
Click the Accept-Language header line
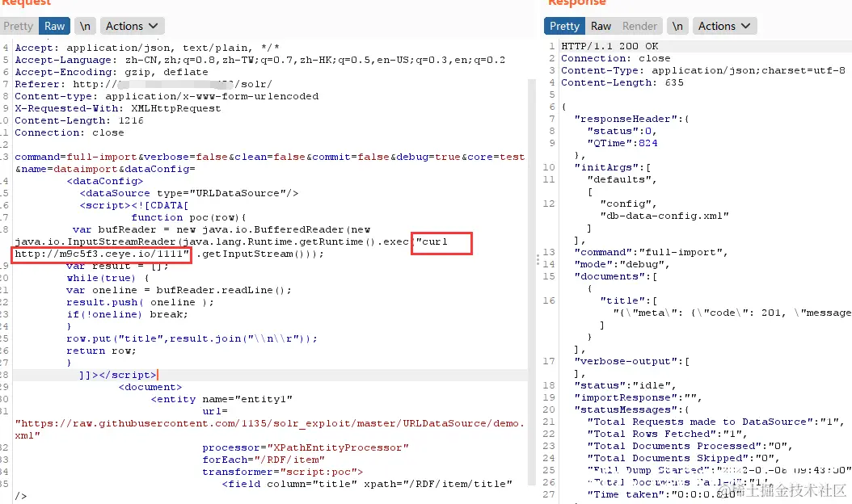click(259, 60)
